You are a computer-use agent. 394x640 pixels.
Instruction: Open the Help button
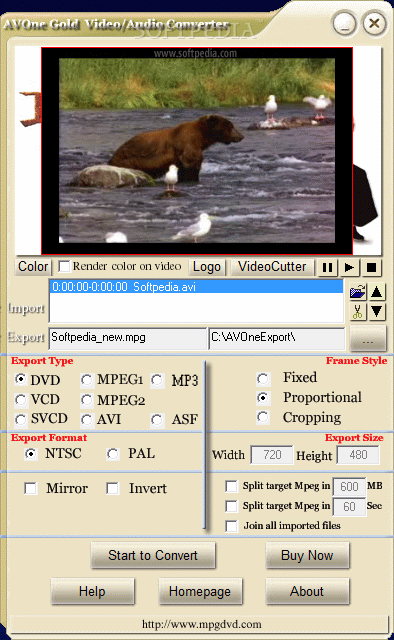tap(92, 591)
